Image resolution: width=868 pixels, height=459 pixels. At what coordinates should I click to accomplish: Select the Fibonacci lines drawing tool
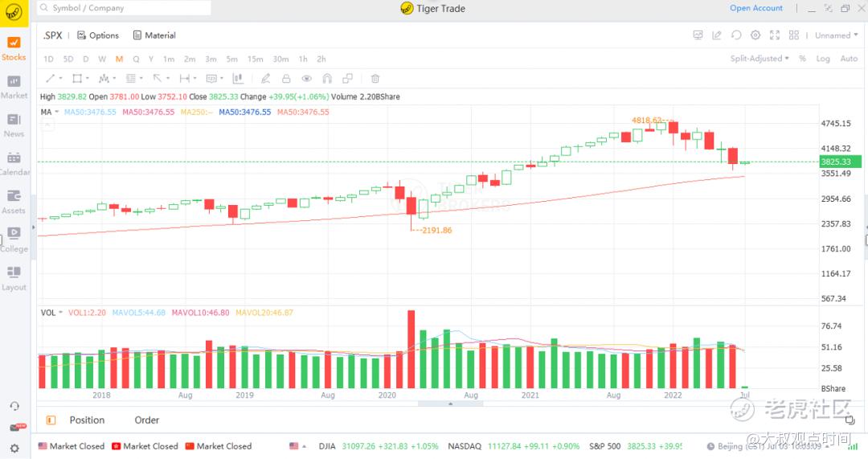(x=131, y=79)
